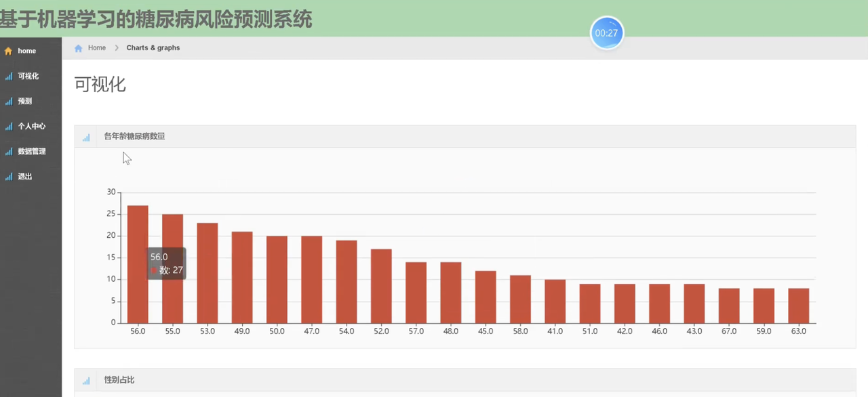868x397 pixels.
Task: Click the Home breadcrumb link
Action: [x=97, y=48]
